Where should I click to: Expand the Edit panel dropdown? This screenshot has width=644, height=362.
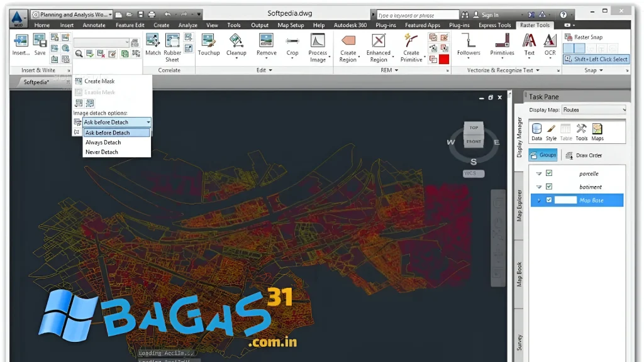pyautogui.click(x=264, y=70)
